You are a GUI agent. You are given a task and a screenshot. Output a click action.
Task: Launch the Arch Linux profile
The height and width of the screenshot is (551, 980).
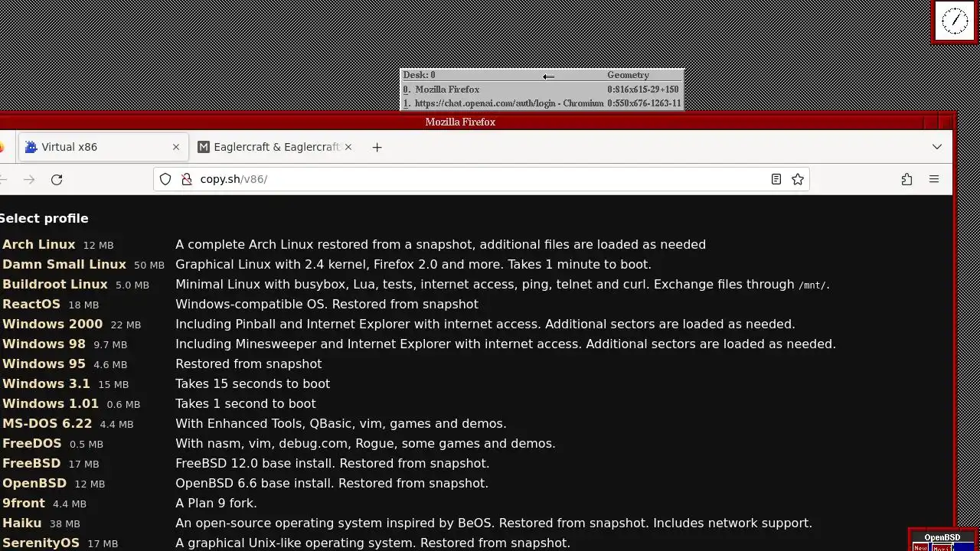[39, 244]
